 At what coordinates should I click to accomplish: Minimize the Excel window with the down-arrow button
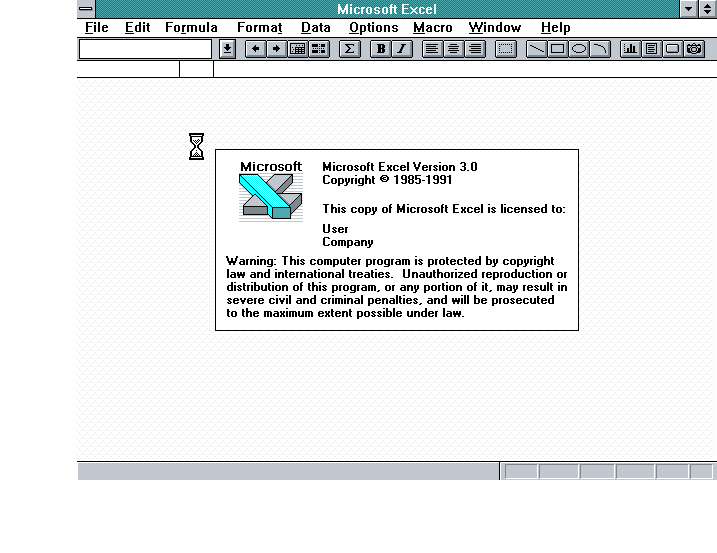(688, 9)
